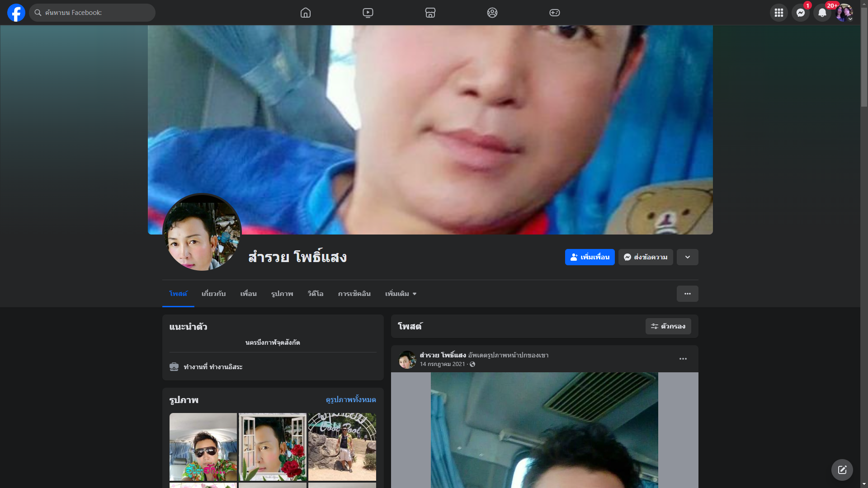Open the Marketplace icon
The width and height of the screenshot is (868, 488).
tap(430, 13)
